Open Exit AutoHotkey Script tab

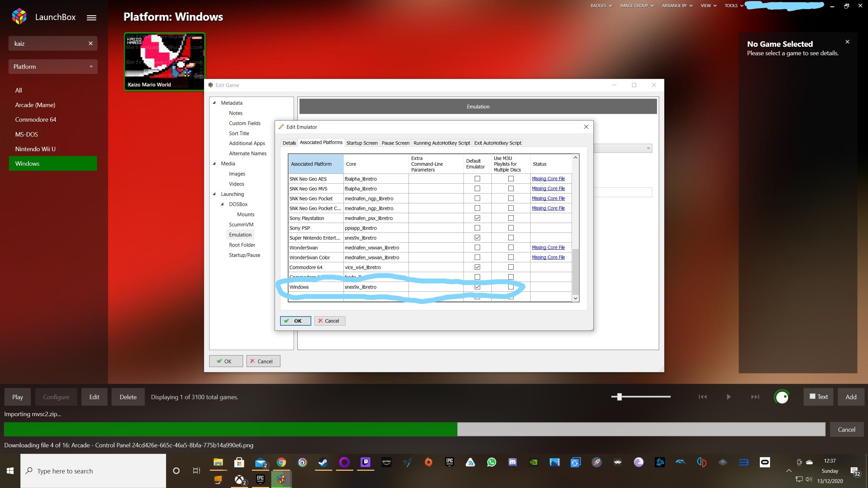click(498, 143)
